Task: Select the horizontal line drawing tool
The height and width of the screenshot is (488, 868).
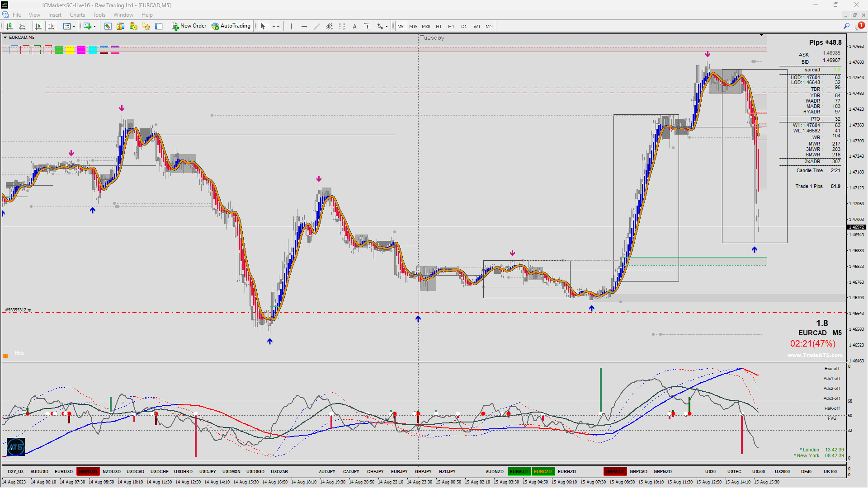Action: [x=304, y=26]
